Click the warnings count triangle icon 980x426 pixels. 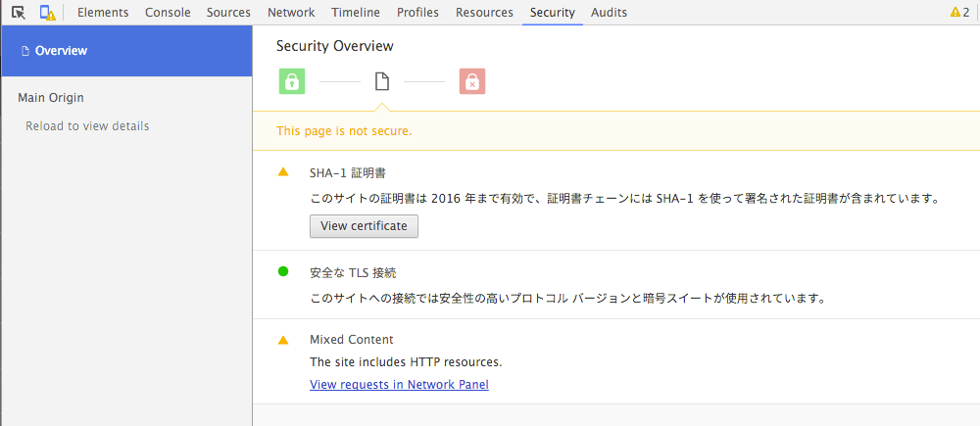click(x=955, y=13)
